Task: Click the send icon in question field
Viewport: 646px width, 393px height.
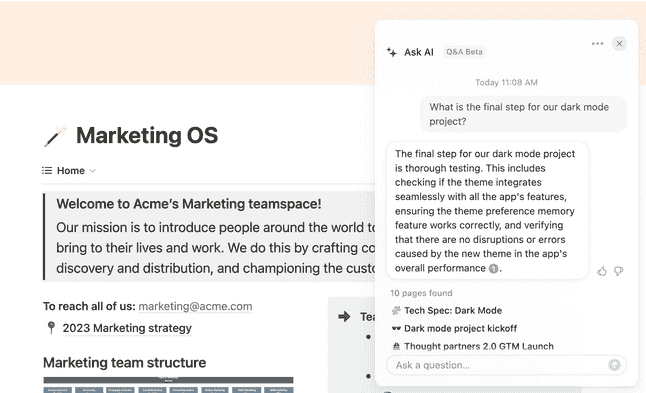Action: (x=614, y=365)
